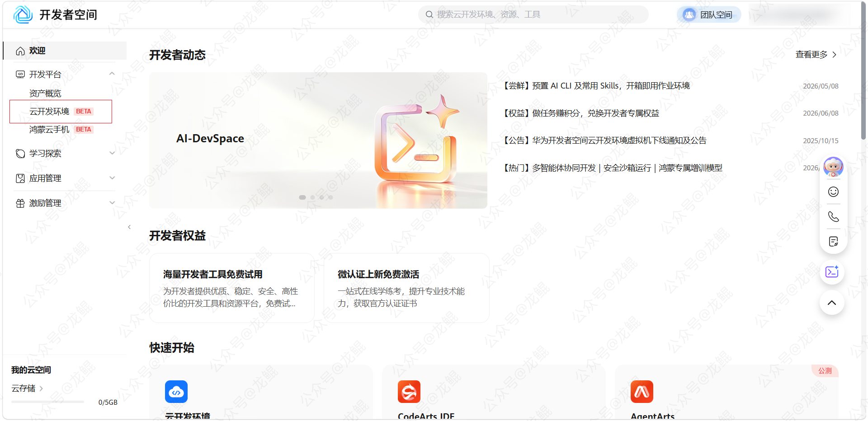Click the smiley feedback icon
Image resolution: width=868 pixels, height=421 pixels.
click(833, 192)
